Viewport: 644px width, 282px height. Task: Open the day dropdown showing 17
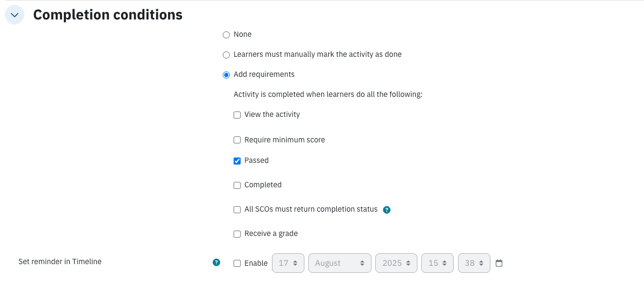click(288, 263)
